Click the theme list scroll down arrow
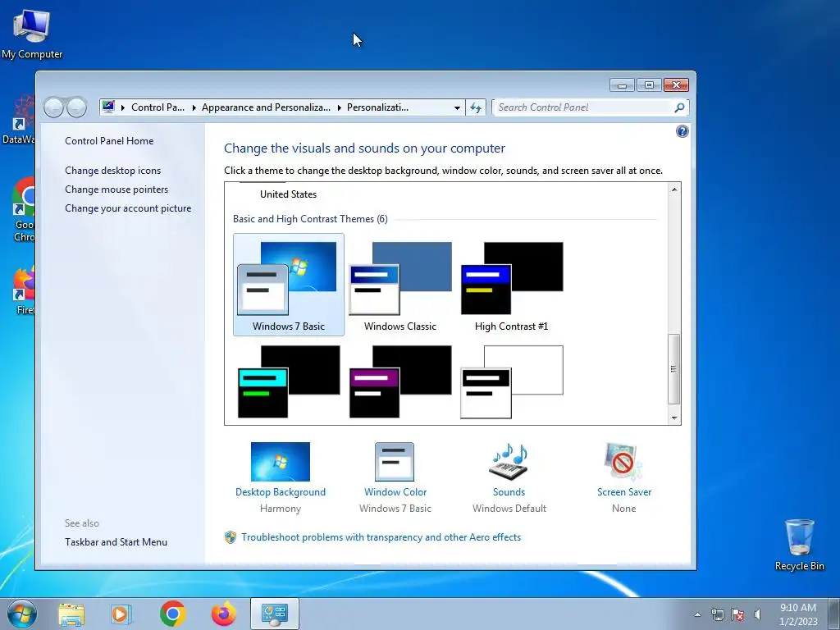The height and width of the screenshot is (630, 840). click(x=674, y=418)
